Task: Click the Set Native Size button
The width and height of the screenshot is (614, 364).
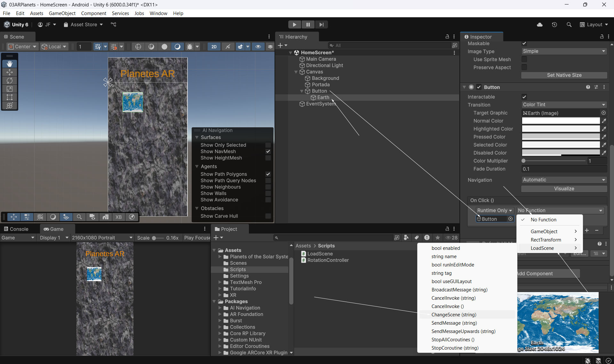Action: tap(564, 75)
